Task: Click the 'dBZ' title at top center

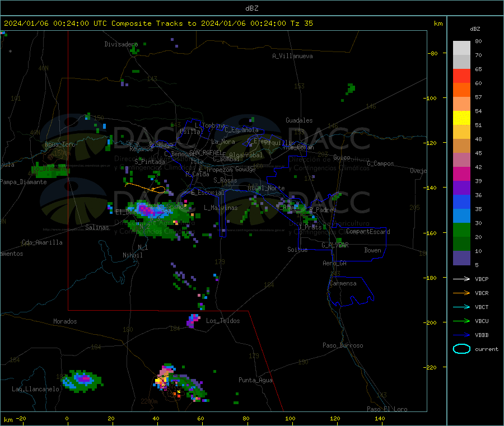Action: click(251, 8)
